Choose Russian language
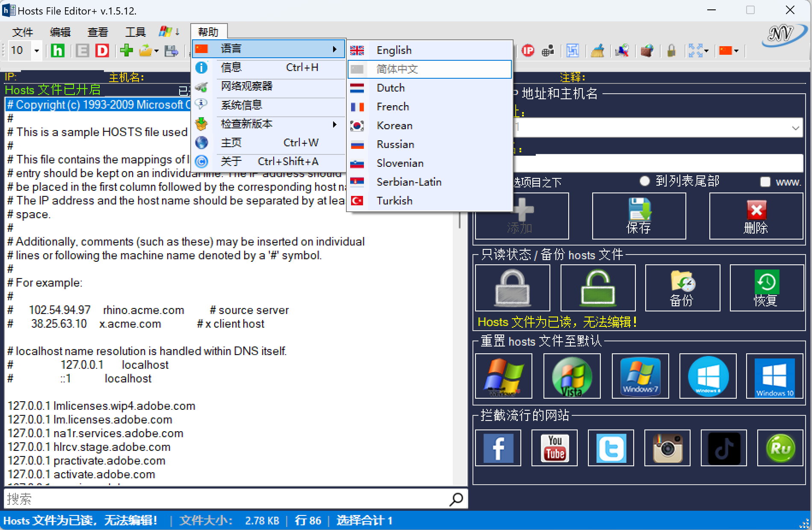 point(429,145)
